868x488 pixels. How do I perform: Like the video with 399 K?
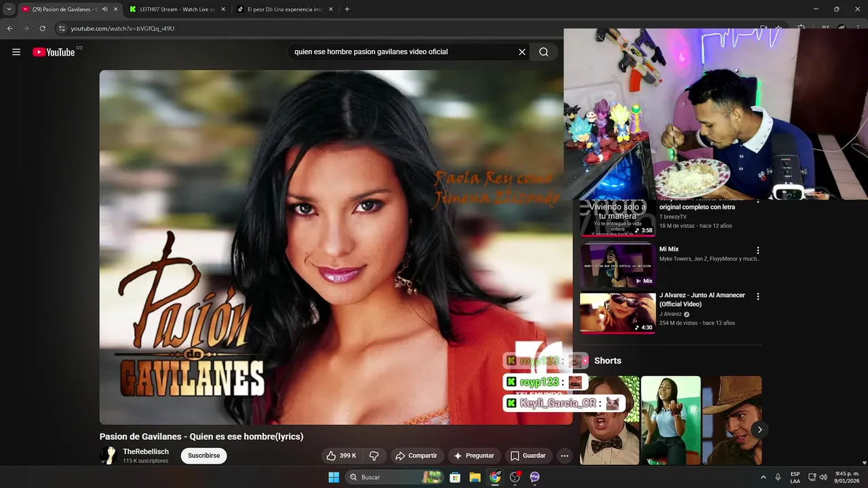coord(341,456)
